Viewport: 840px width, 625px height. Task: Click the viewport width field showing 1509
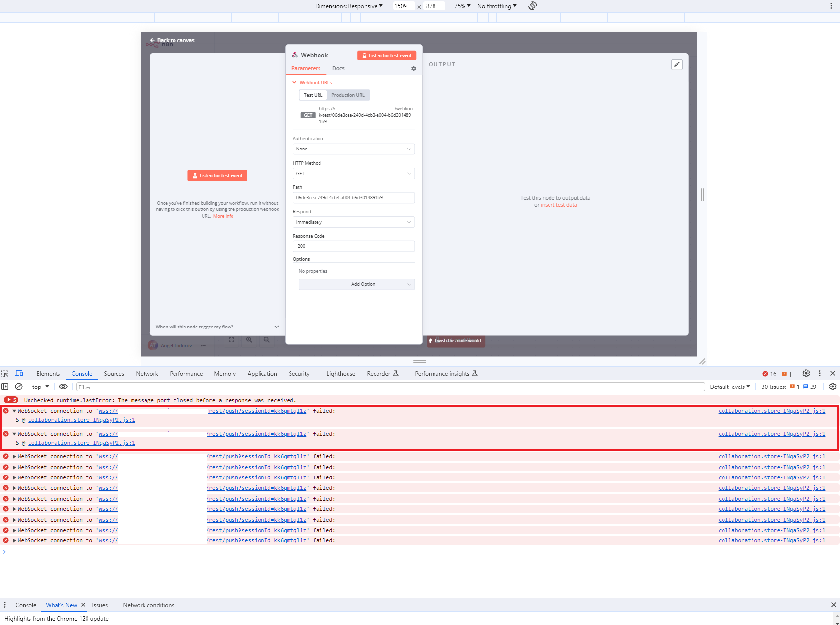click(403, 6)
